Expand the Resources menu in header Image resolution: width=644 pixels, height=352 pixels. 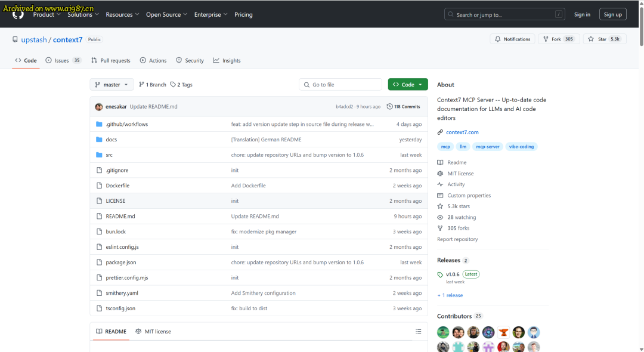tap(122, 14)
